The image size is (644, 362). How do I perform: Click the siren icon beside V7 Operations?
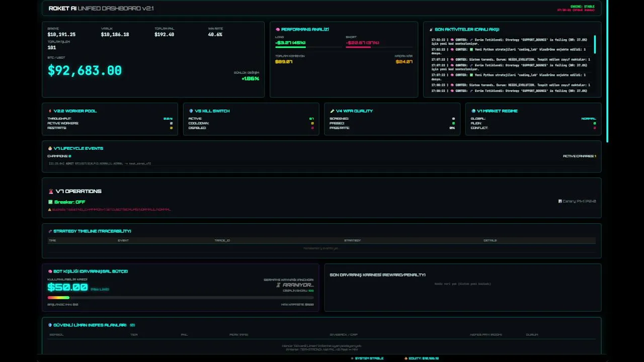(x=51, y=192)
